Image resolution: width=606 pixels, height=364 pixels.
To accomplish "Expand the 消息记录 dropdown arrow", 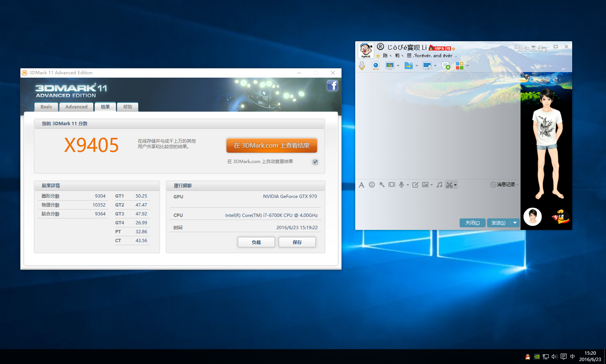I will pyautogui.click(x=517, y=185).
